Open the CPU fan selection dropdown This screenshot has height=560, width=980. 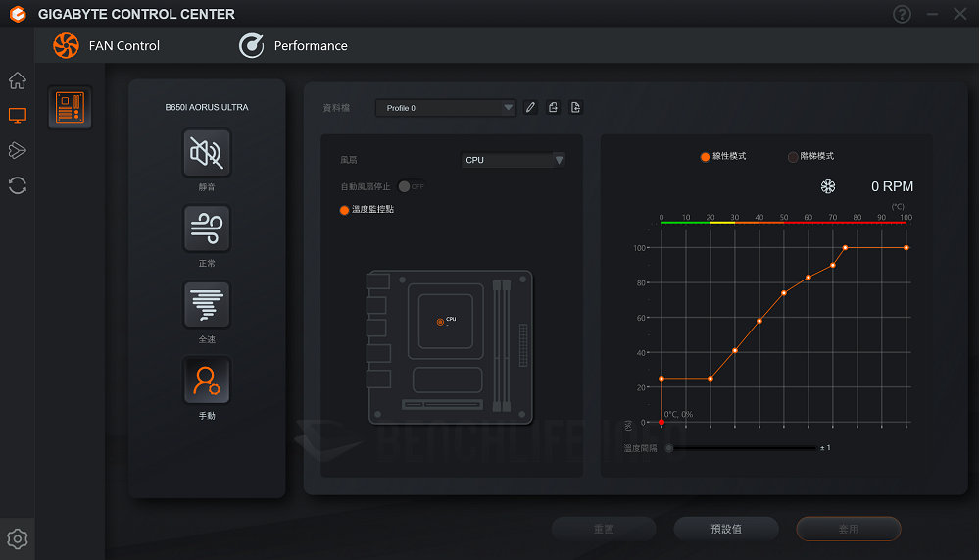(x=514, y=160)
